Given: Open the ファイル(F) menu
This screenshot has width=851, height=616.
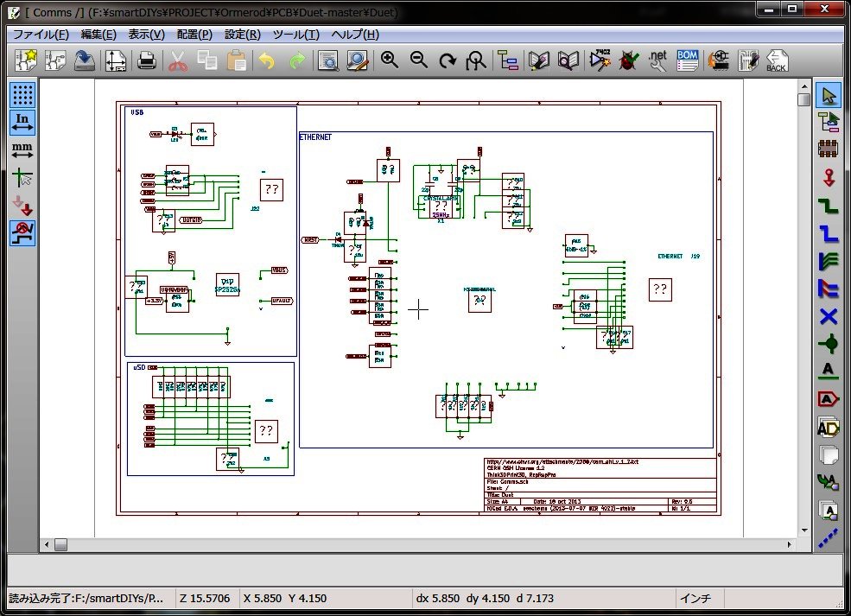Looking at the screenshot, I should [41, 35].
